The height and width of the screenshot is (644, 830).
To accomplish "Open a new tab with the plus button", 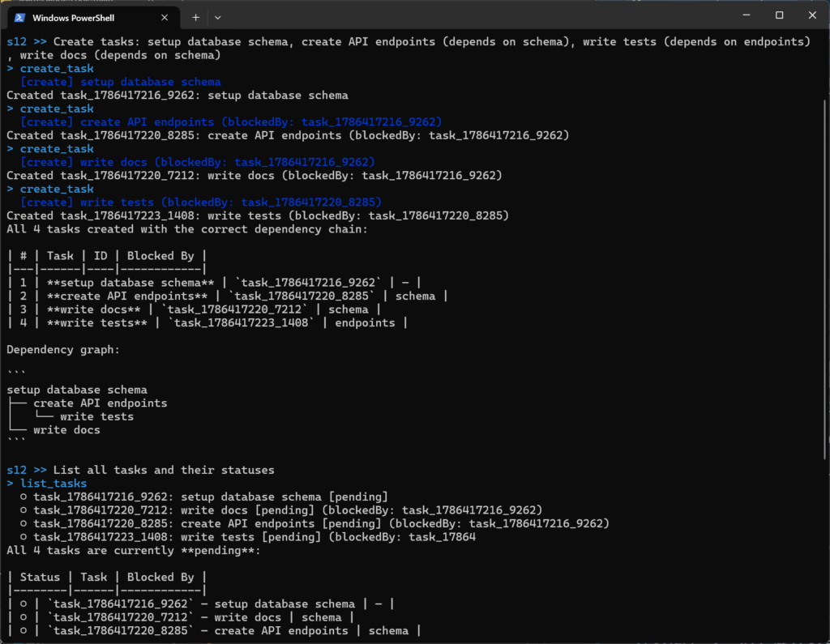I will (196, 18).
